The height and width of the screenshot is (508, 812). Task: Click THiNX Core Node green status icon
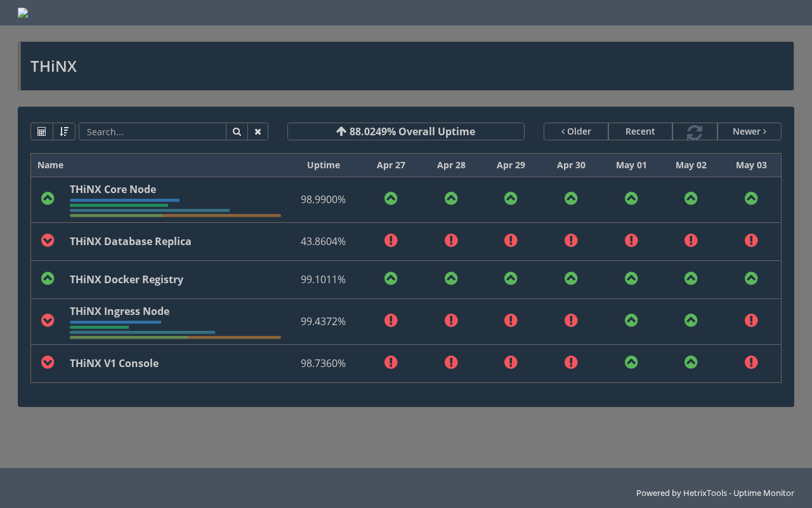[48, 198]
